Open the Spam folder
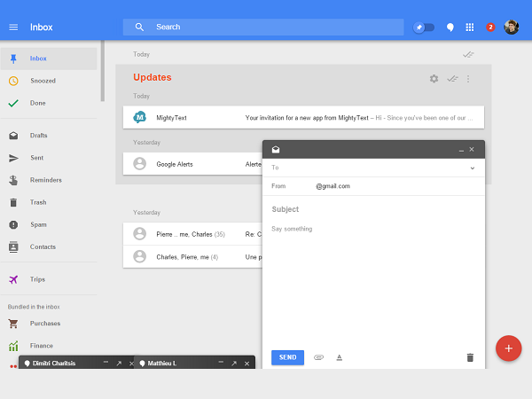This screenshot has width=532, height=399. (49, 224)
